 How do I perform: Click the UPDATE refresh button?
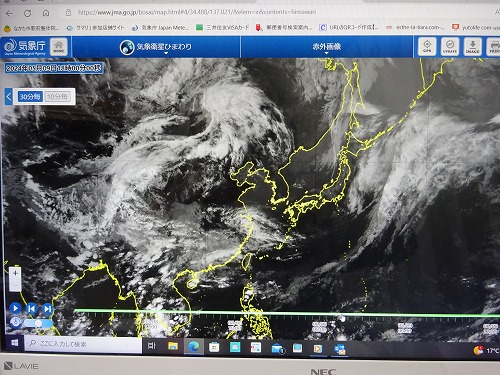pos(450,47)
